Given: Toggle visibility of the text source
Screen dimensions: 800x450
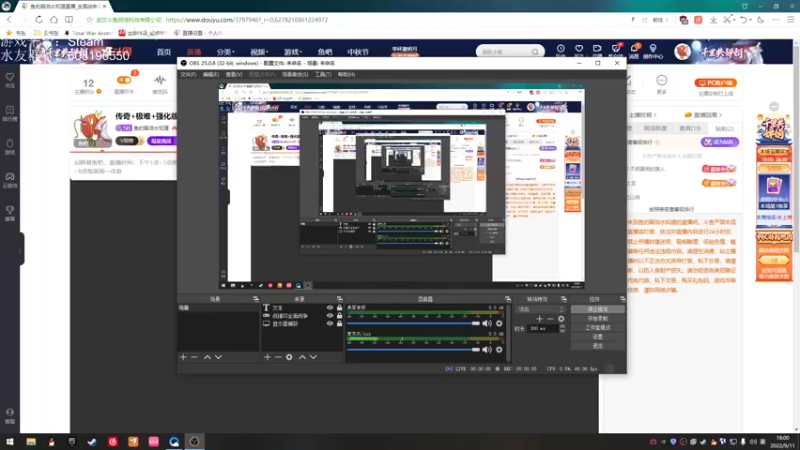Looking at the screenshot, I should point(330,308).
